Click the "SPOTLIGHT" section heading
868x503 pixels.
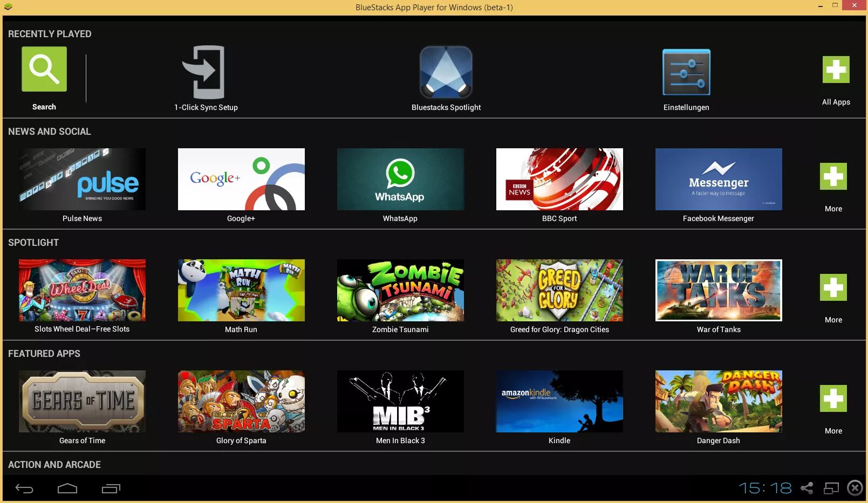[33, 243]
